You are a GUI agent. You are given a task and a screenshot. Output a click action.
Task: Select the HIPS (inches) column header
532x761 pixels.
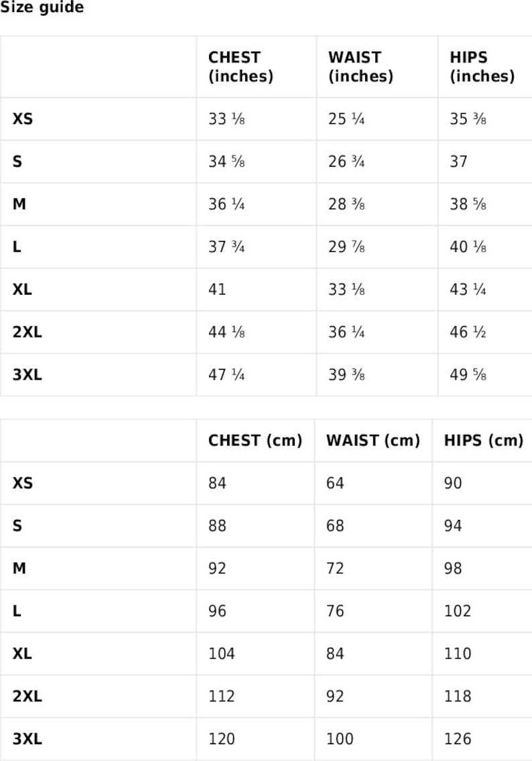point(482,66)
